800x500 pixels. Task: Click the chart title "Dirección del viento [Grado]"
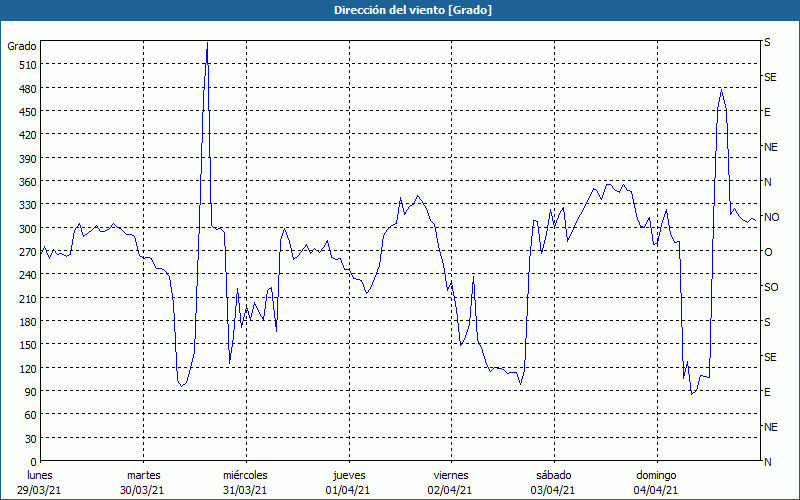(x=413, y=10)
